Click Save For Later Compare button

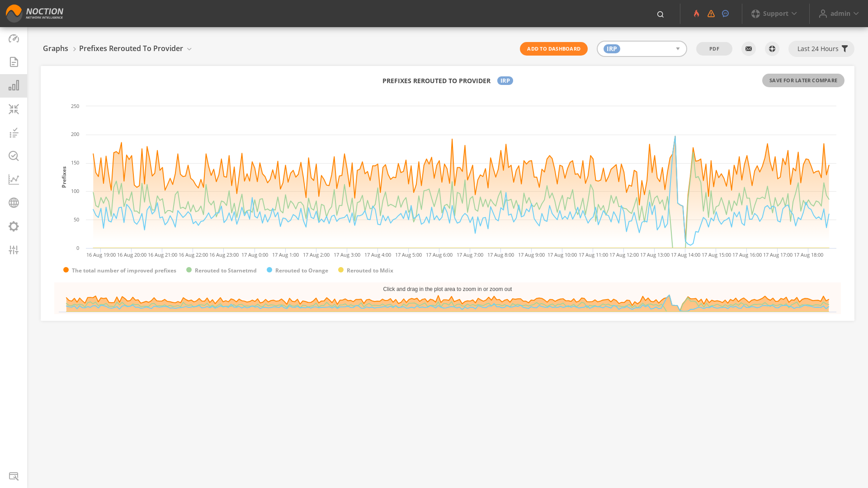click(x=803, y=80)
